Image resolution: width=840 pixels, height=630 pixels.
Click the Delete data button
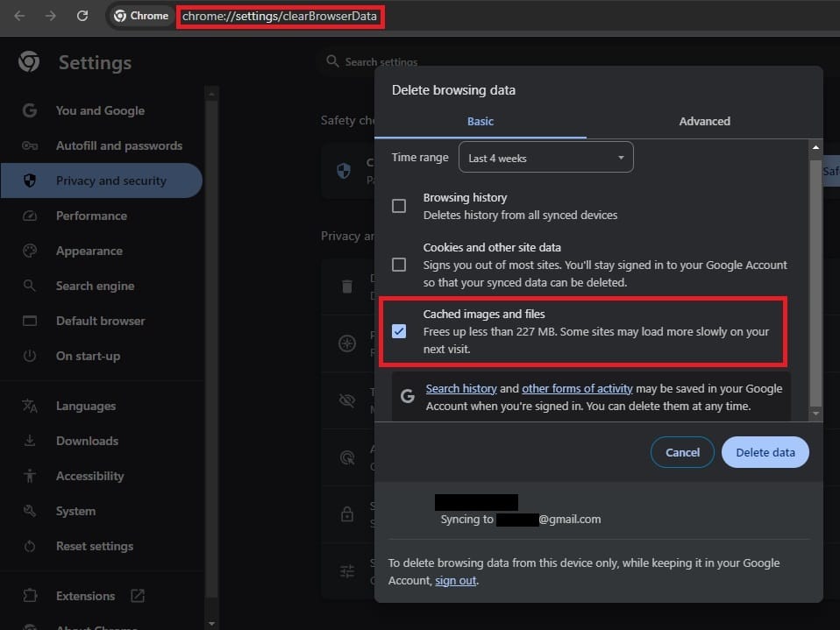[765, 452]
